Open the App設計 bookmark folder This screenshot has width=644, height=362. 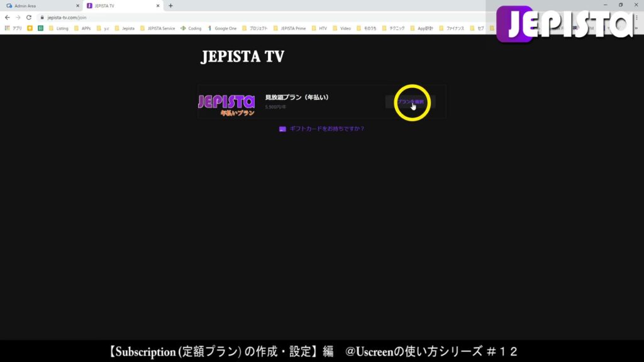pos(422,28)
